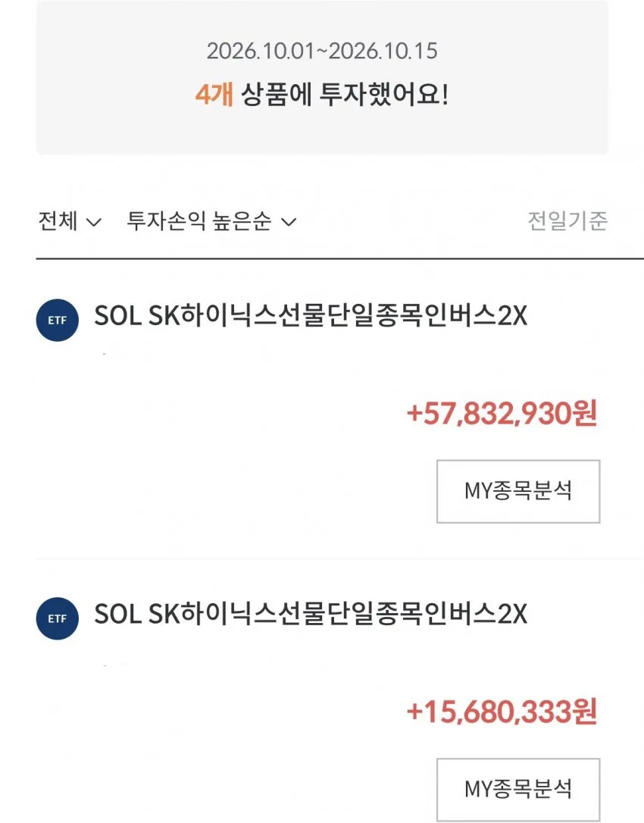
Task: Open MY종목분석 for the +15,680,333원 holding
Action: 518,790
